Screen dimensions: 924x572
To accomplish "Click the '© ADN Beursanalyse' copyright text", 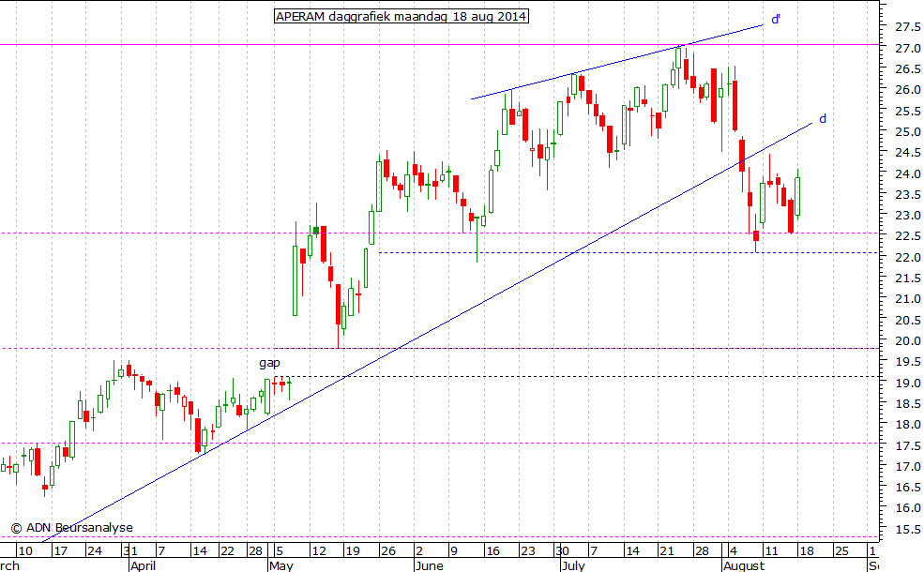I will tap(72, 528).
